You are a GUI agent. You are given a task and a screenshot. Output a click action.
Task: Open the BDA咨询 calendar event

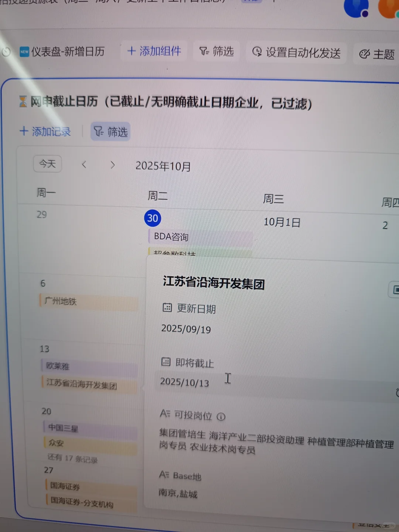(x=201, y=237)
